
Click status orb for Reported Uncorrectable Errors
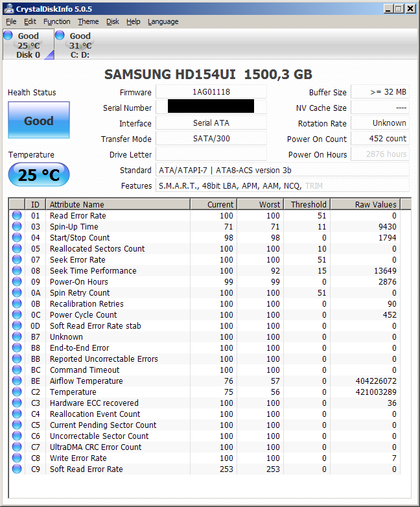[17, 359]
